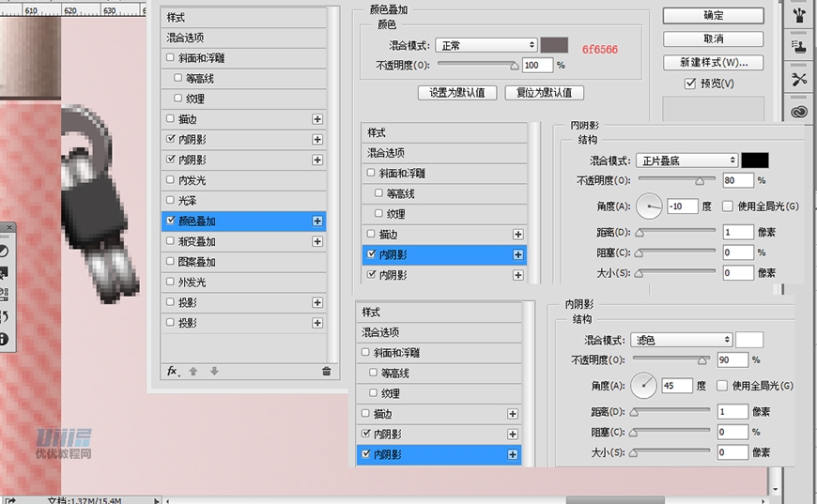Click 不透明度 field showing 100
This screenshot has height=504, width=817.
click(x=538, y=65)
